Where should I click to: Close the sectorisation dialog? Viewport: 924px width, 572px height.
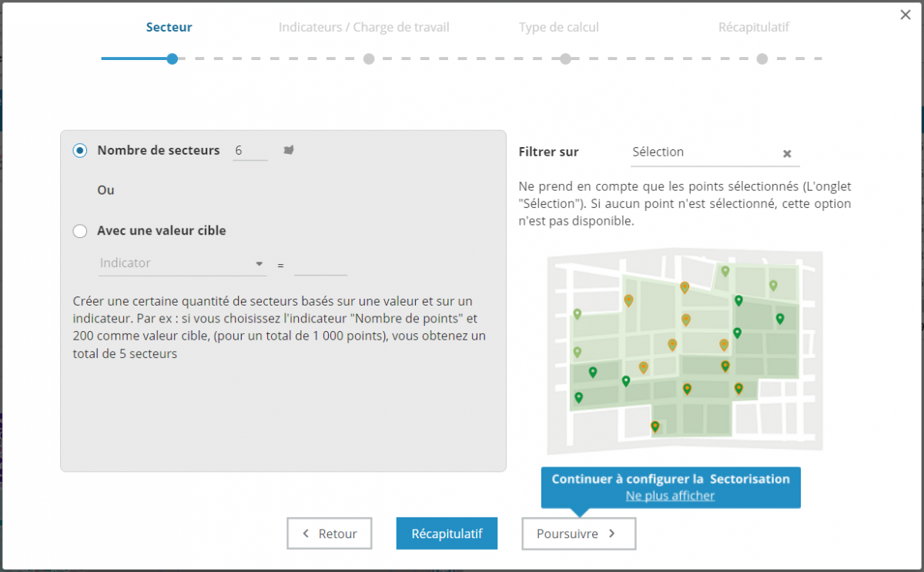point(906,15)
